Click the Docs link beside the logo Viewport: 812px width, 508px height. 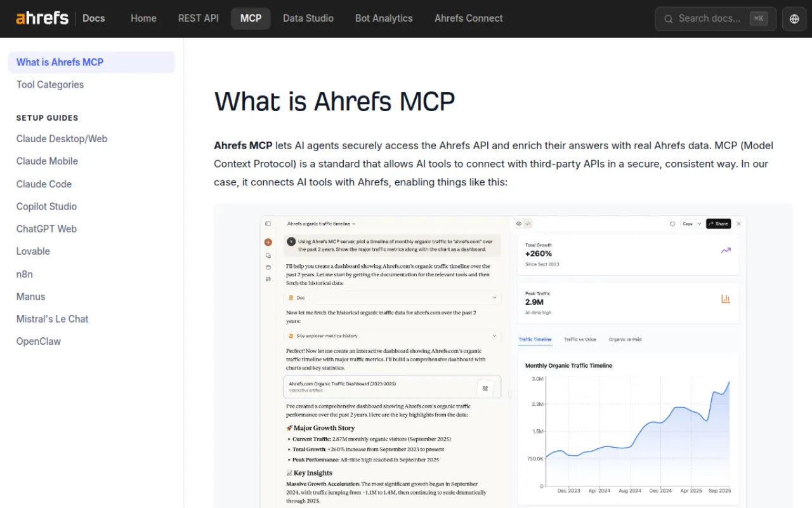[94, 18]
